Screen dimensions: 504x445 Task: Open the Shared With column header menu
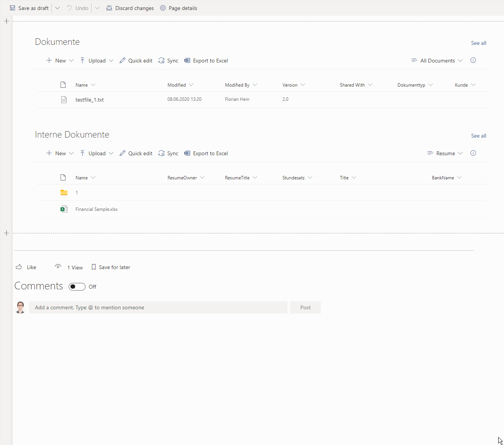point(356,85)
